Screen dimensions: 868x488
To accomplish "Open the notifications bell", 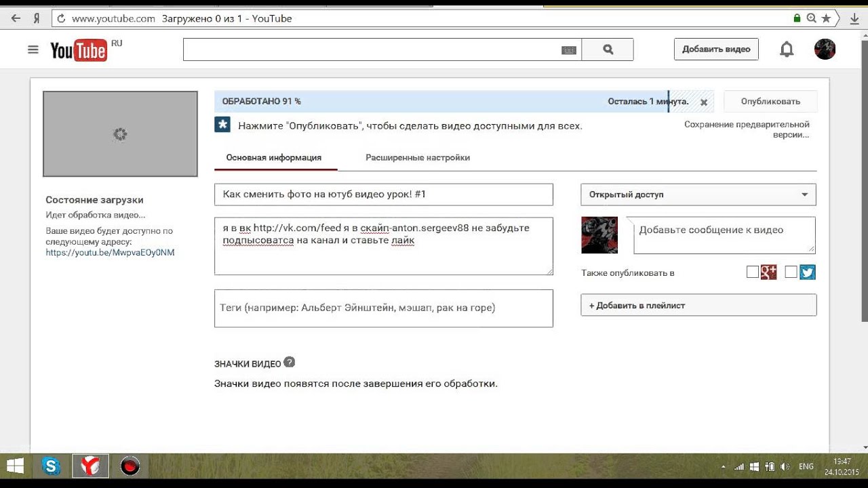I will pyautogui.click(x=787, y=49).
